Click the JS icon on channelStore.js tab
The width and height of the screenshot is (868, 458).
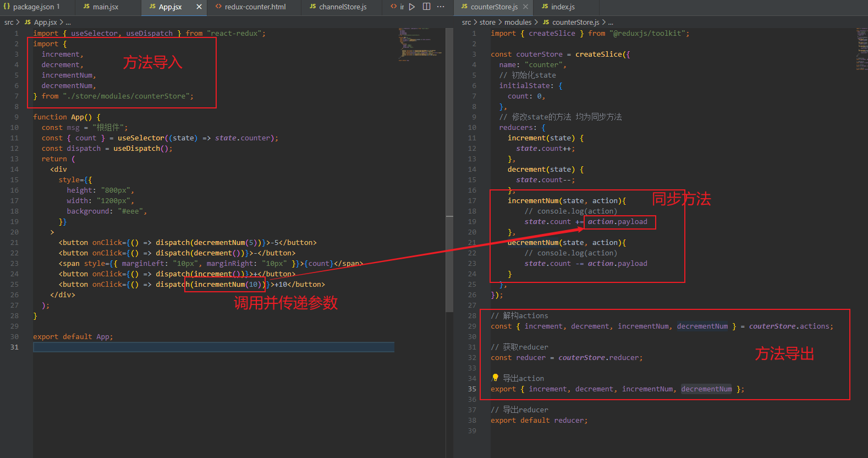pyautogui.click(x=313, y=7)
